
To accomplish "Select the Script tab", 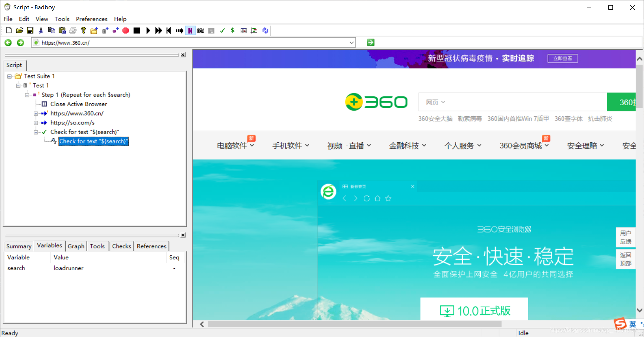I will (14, 65).
